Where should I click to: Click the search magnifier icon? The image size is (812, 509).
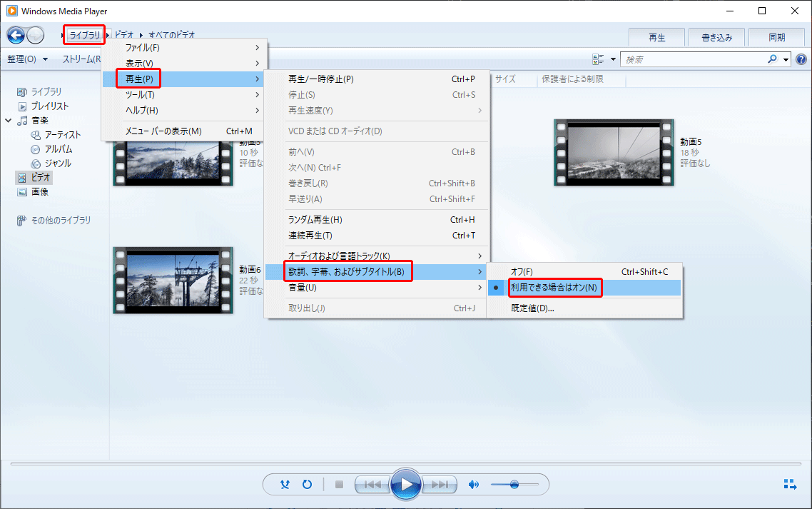772,59
